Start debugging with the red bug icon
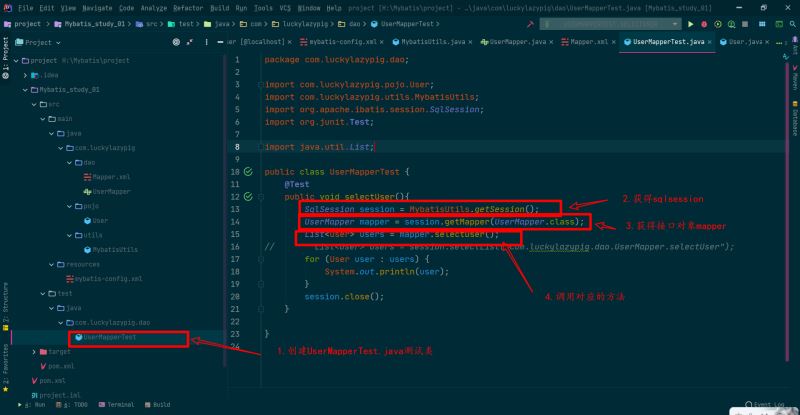Screen dimensions: 800x415 [x=704, y=24]
